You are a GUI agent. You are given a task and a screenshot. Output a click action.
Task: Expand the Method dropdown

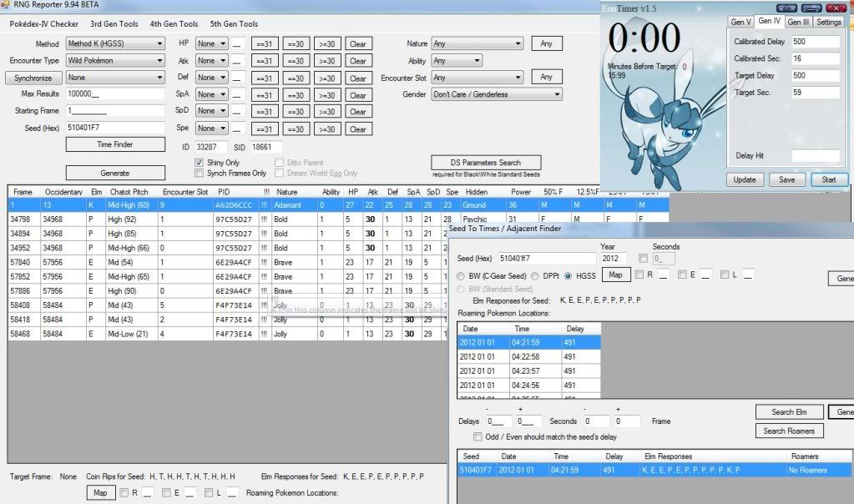(115, 43)
